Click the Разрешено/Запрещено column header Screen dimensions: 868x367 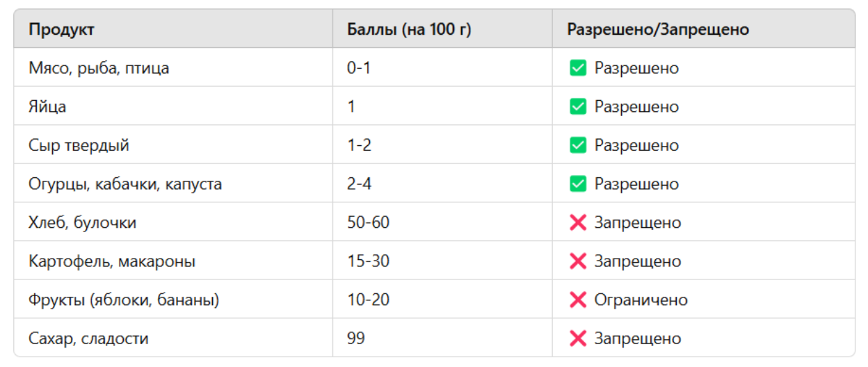tap(658, 30)
